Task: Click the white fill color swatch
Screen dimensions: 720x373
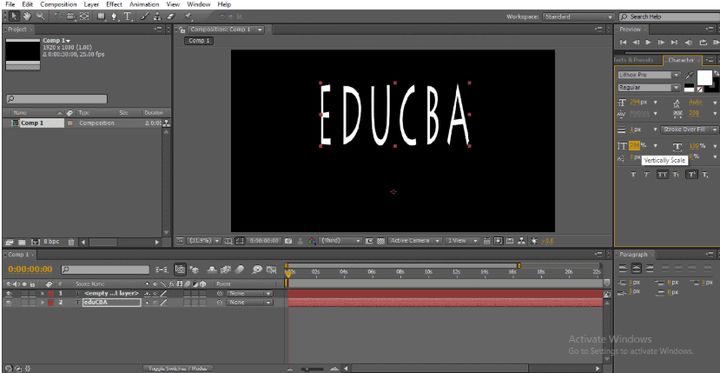Action: 704,77
